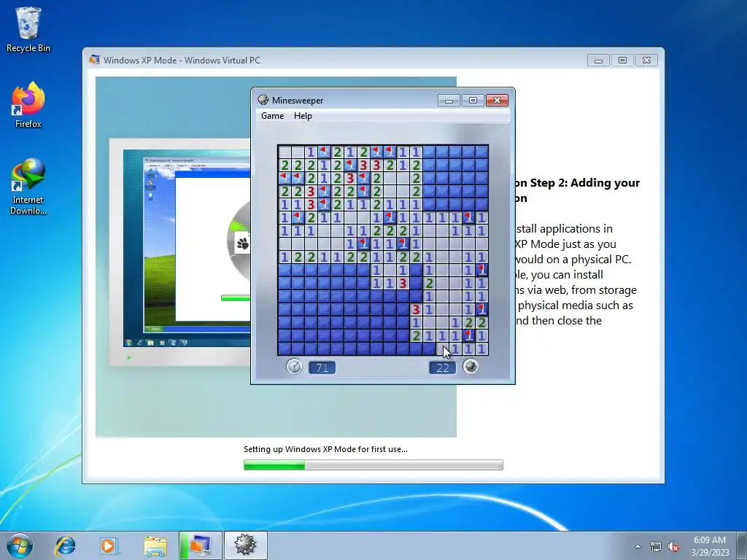Image resolution: width=747 pixels, height=560 pixels.
Task: Show hidden system tray icons
Action: click(x=638, y=546)
